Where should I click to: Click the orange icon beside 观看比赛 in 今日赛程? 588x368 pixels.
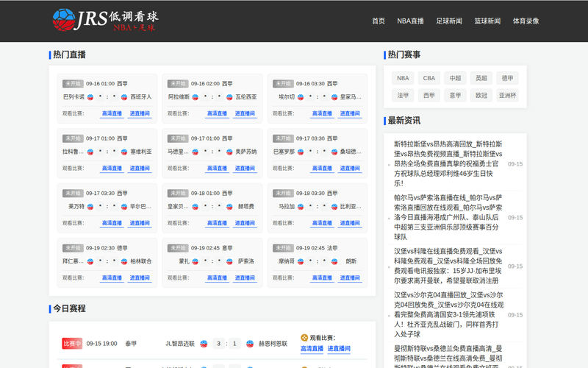[x=304, y=338]
